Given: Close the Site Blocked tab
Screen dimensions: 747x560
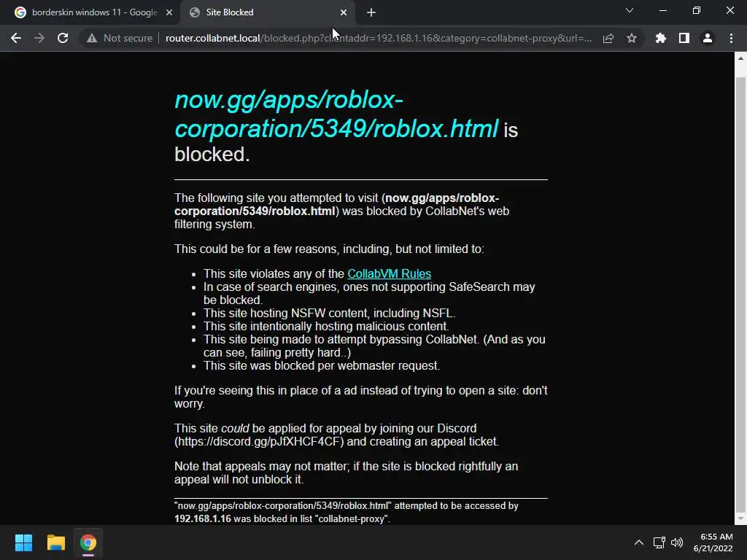Looking at the screenshot, I should pyautogui.click(x=344, y=12).
